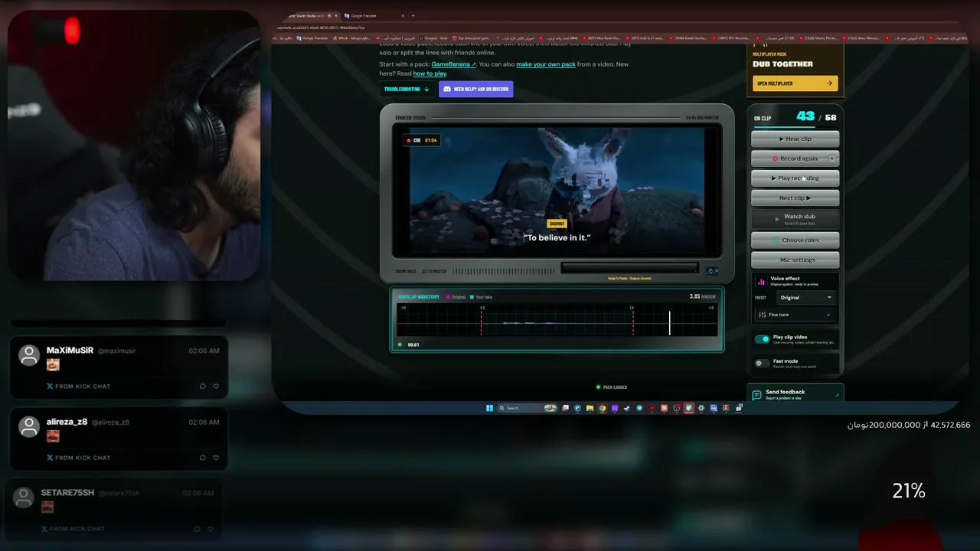Image resolution: width=980 pixels, height=551 pixels.
Task: Click the small thumbnail icon on the monitor
Action: pos(712,271)
